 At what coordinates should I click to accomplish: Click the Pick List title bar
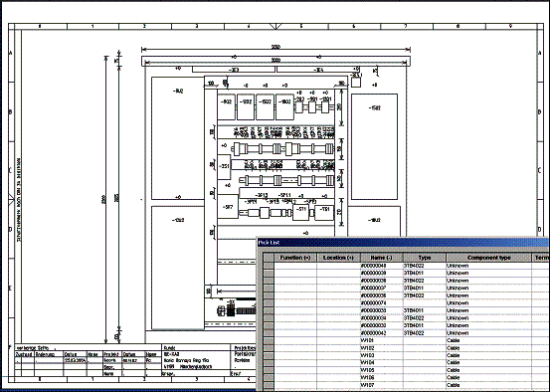click(403, 243)
